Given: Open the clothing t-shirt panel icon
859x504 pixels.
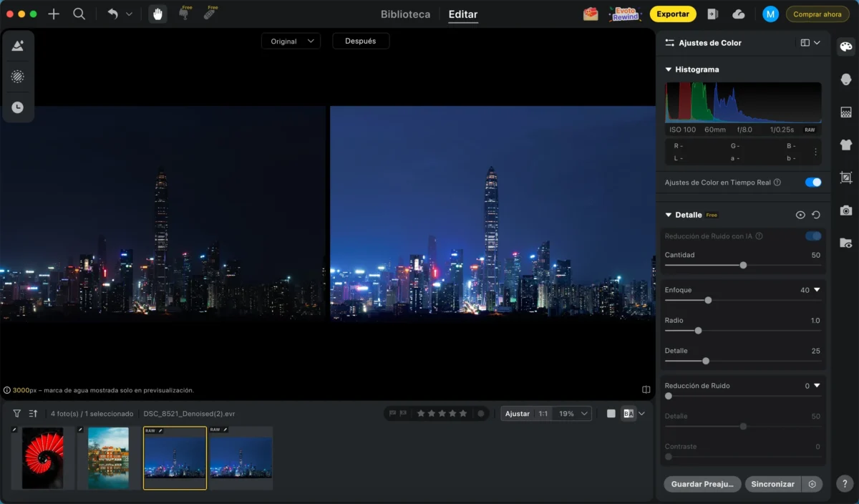Looking at the screenshot, I should tap(846, 145).
